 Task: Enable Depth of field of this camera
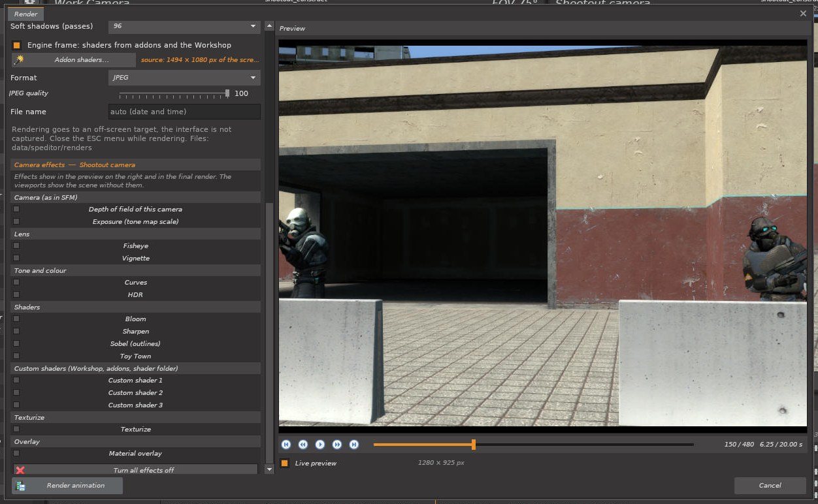[x=16, y=209]
